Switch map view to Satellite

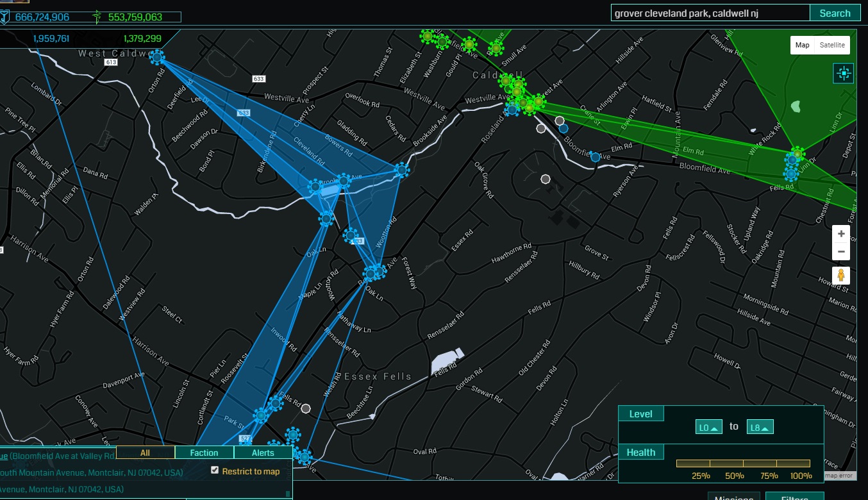[832, 45]
